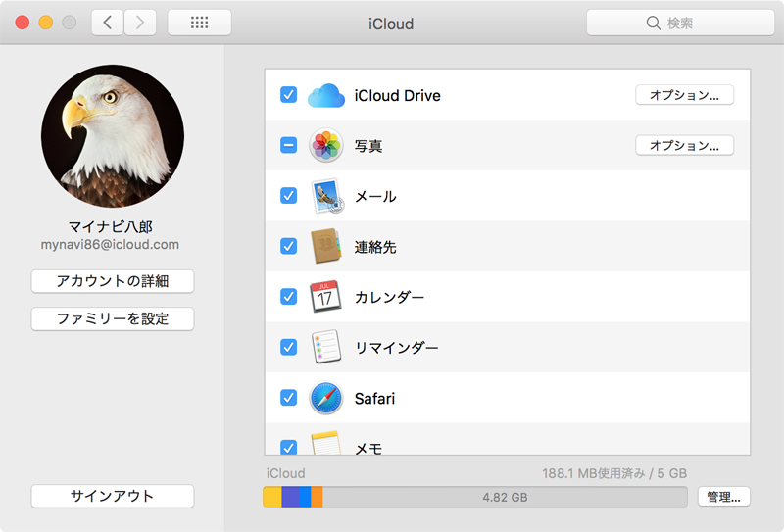Click the カレンダー label text
Viewport: 784px width, 532px height.
click(389, 297)
